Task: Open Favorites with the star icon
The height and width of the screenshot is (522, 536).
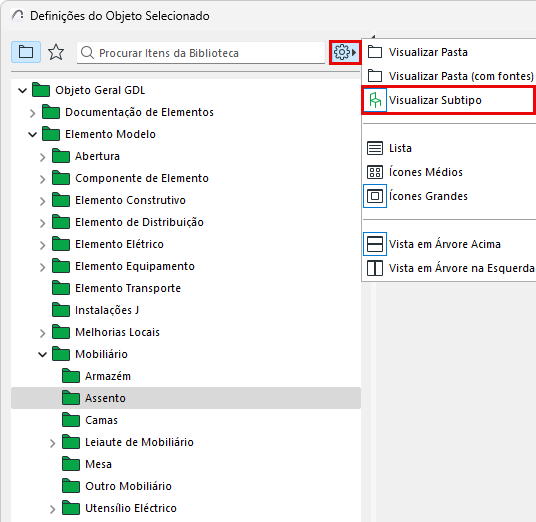Action: (56, 52)
